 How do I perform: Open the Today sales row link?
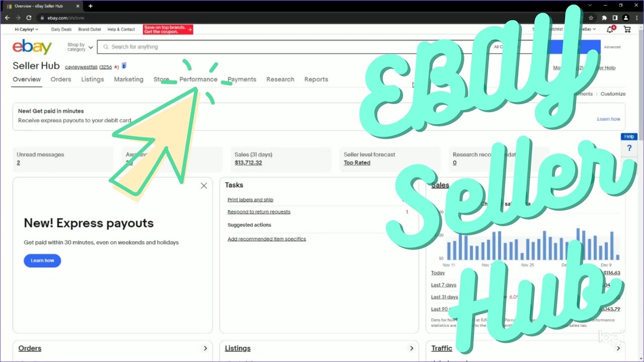438,273
